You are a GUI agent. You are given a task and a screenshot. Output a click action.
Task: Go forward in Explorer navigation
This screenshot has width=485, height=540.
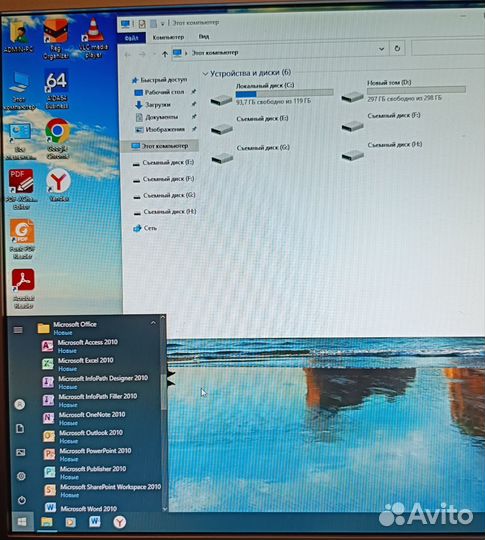pyautogui.click(x=142, y=54)
